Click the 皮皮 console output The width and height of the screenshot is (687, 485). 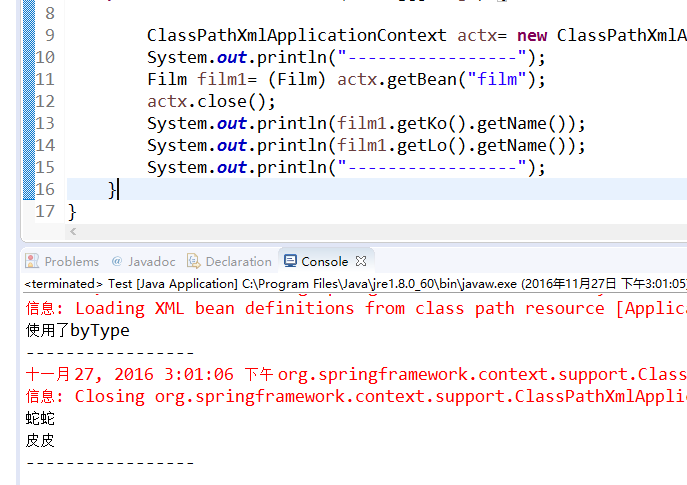[x=40, y=440]
